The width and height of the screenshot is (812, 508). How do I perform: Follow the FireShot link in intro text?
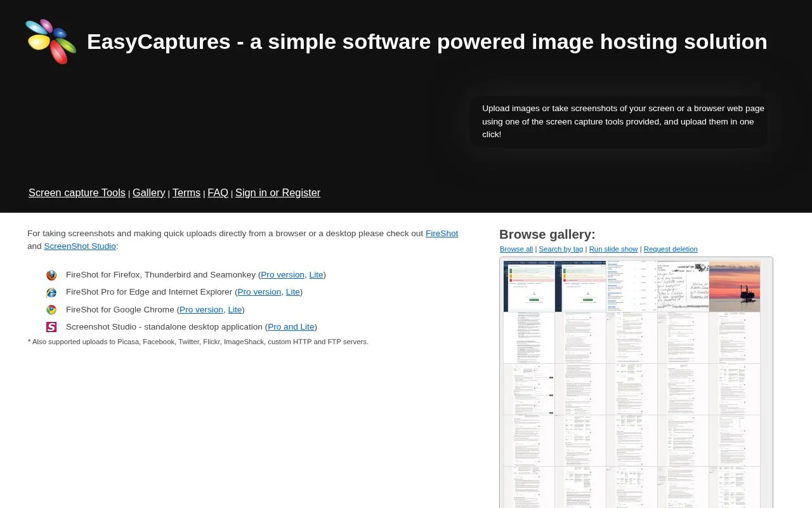442,233
